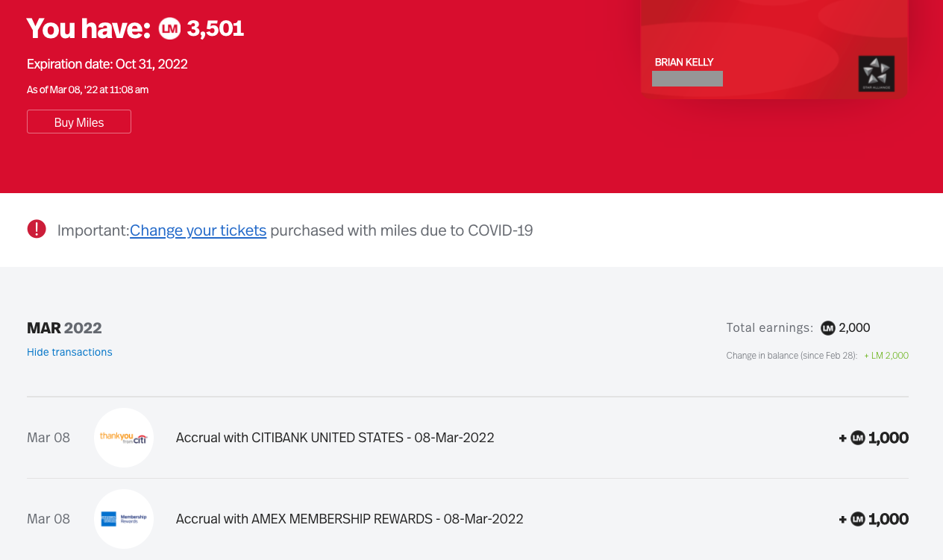Select the Amex Membership Rewards logo
943x560 pixels.
[124, 518]
